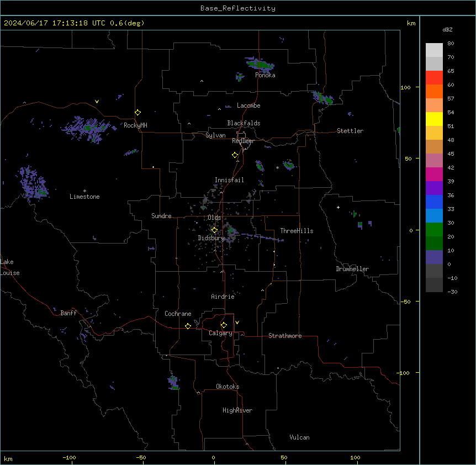Click the deep orange 60 dBZ legend swatch

point(434,91)
